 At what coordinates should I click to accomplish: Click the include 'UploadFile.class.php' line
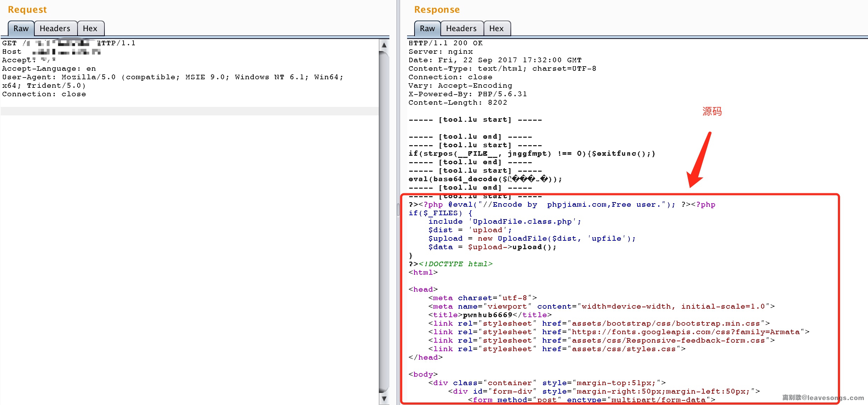click(x=505, y=222)
